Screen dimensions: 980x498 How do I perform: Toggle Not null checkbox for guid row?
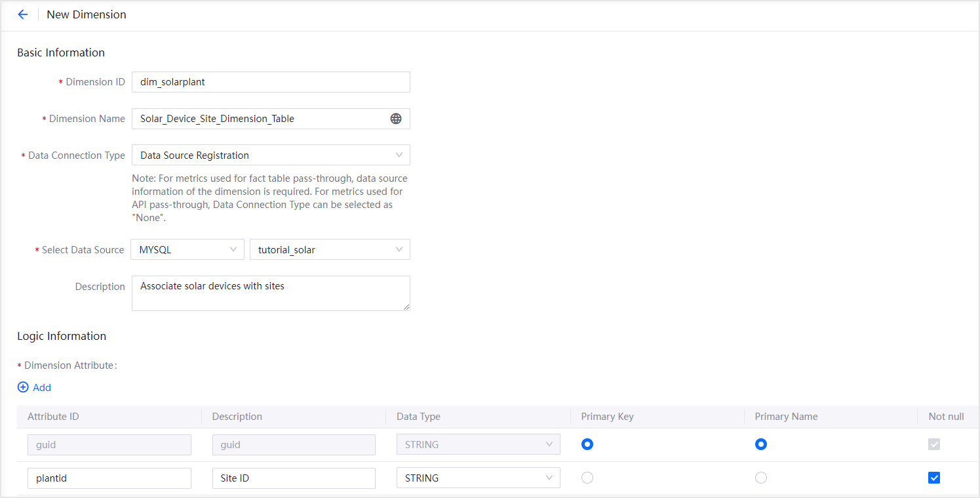pos(934,444)
